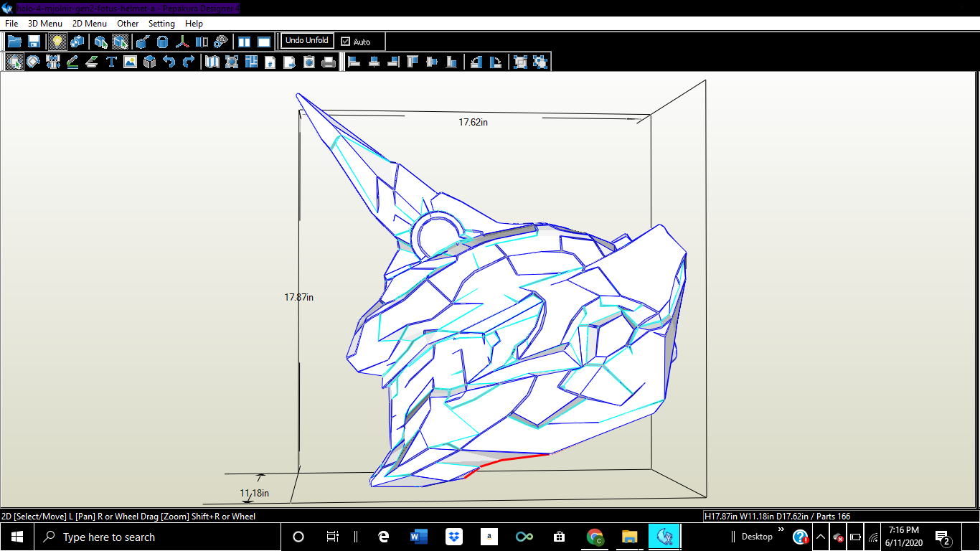Open the Setting menu
The image size is (980, 551).
[161, 24]
